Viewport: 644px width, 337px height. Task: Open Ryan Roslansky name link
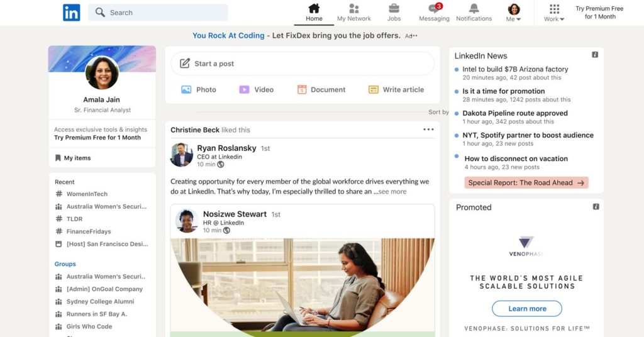pyautogui.click(x=226, y=148)
